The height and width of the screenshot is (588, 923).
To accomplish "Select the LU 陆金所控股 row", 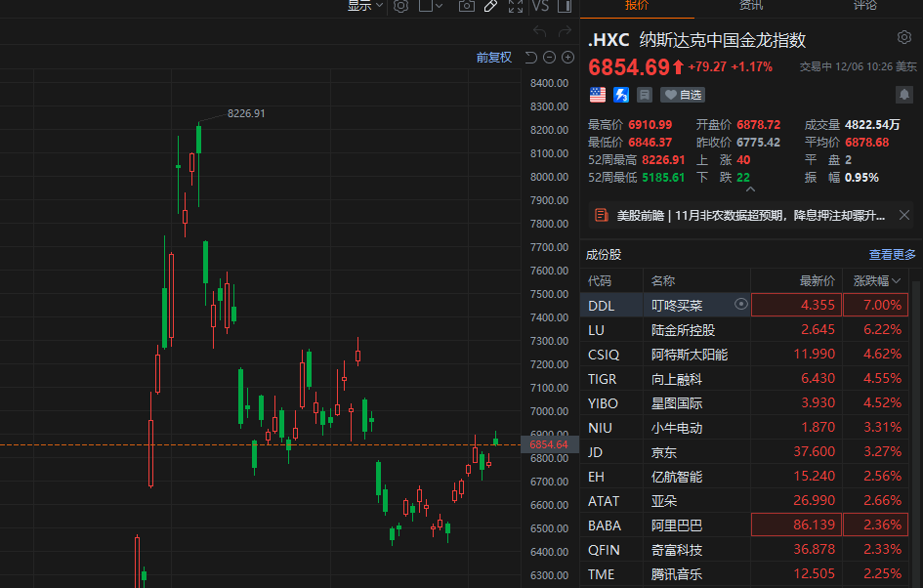I will pos(744,329).
